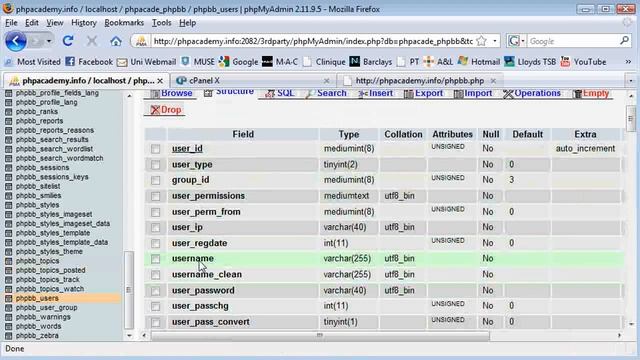The image size is (640, 360).
Task: Bookmark this page with the star icon
Action: 482,41
